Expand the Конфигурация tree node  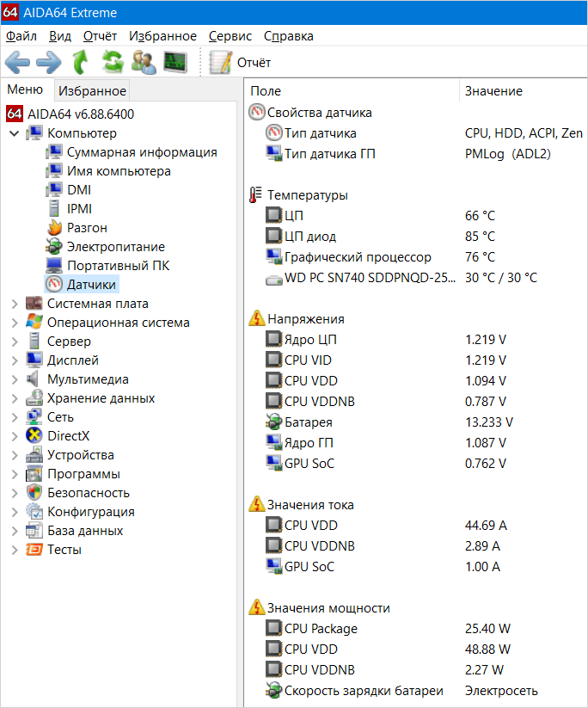pyautogui.click(x=15, y=512)
